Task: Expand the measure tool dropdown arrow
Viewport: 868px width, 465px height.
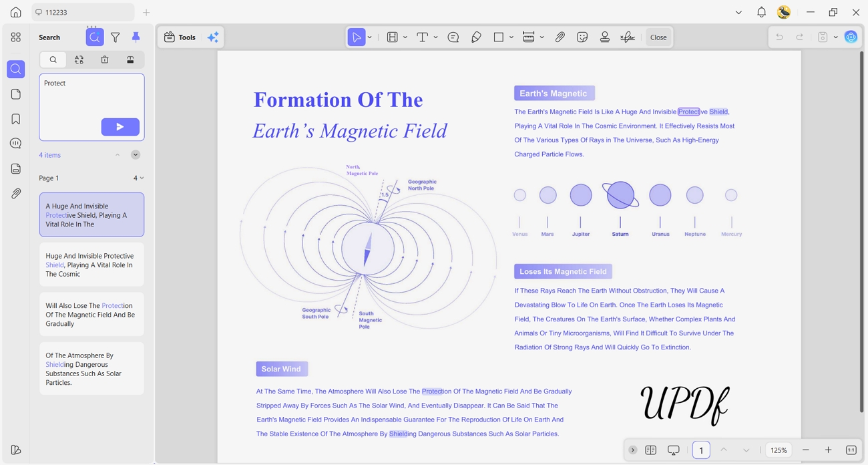Action: (542, 37)
